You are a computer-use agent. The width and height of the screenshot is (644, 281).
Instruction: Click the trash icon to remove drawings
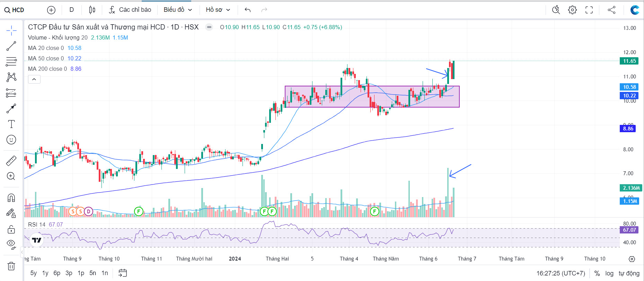[x=11, y=266]
